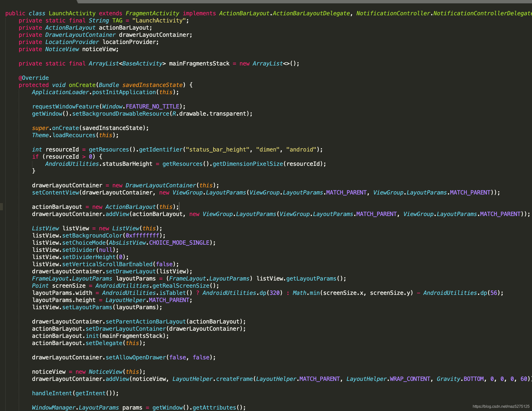This screenshot has height=411, width=532.
Task: Click CHOICE_MODE_SINGLE constant
Action: tap(179, 243)
